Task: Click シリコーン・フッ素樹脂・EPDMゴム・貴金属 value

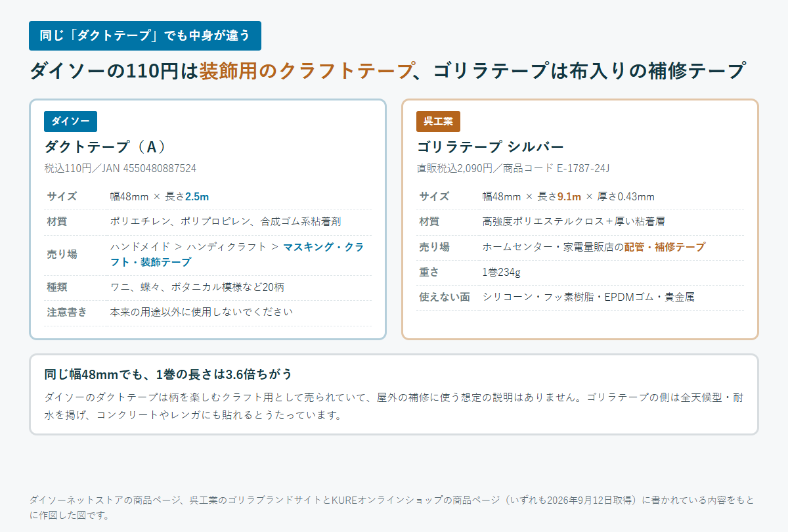Action: (x=588, y=297)
